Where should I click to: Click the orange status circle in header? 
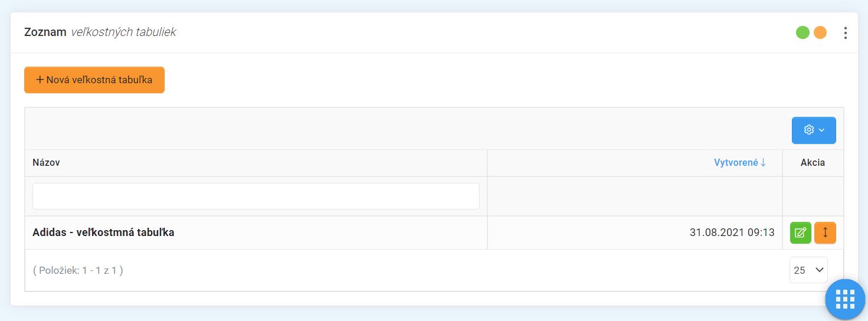[820, 32]
